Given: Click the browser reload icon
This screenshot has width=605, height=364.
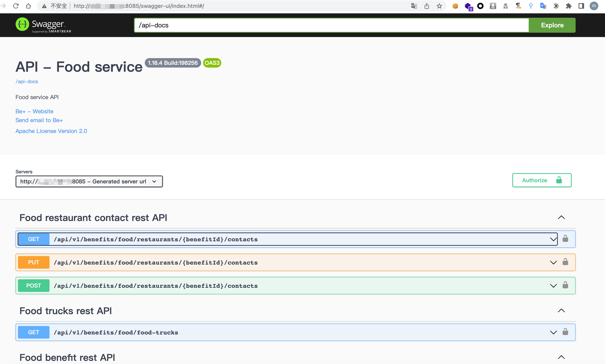Looking at the screenshot, I should click(16, 6).
